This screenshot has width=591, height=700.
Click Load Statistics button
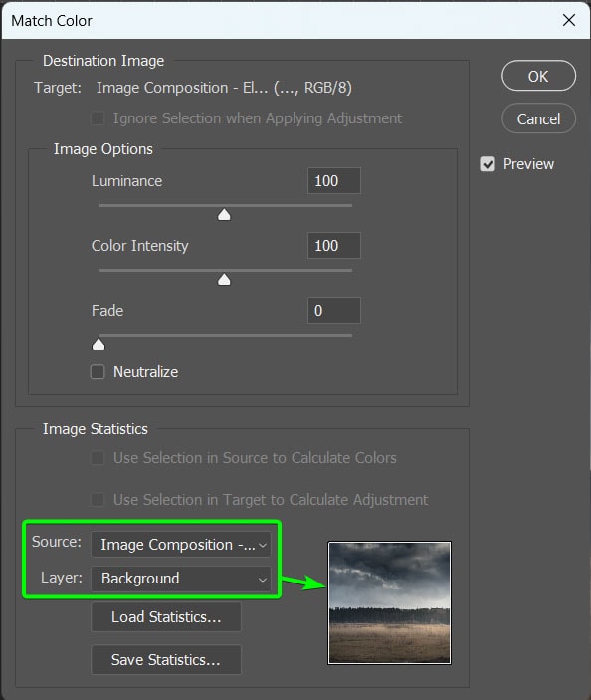click(x=166, y=617)
